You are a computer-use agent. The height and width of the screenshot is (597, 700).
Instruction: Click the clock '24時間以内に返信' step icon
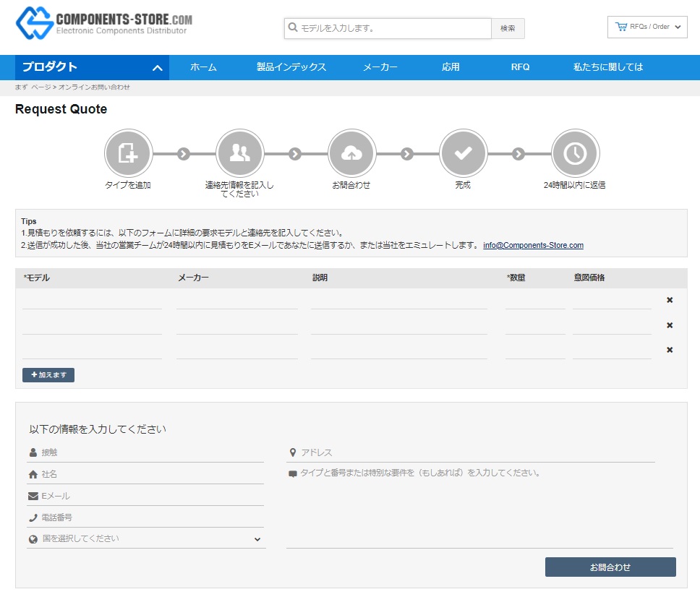(x=574, y=153)
